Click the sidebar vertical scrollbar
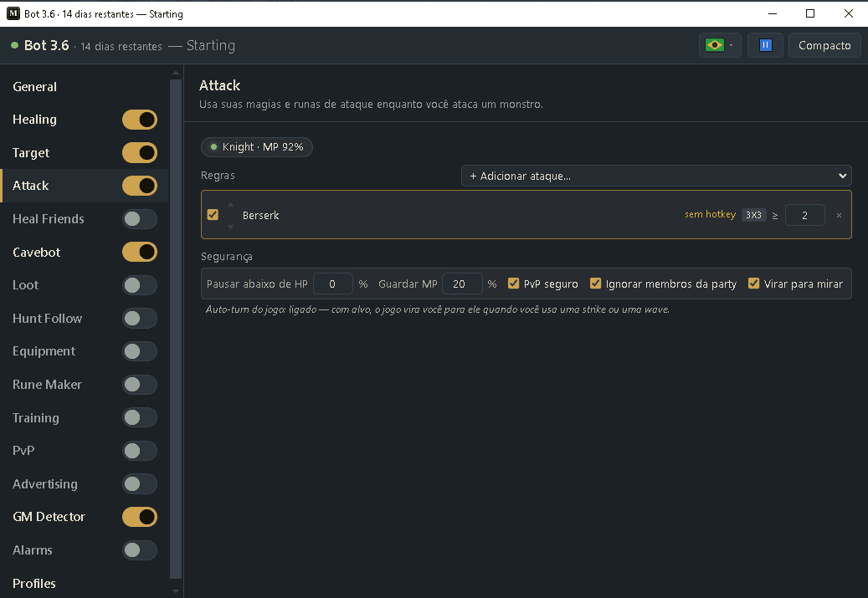This screenshot has height=598, width=868. tap(176, 330)
